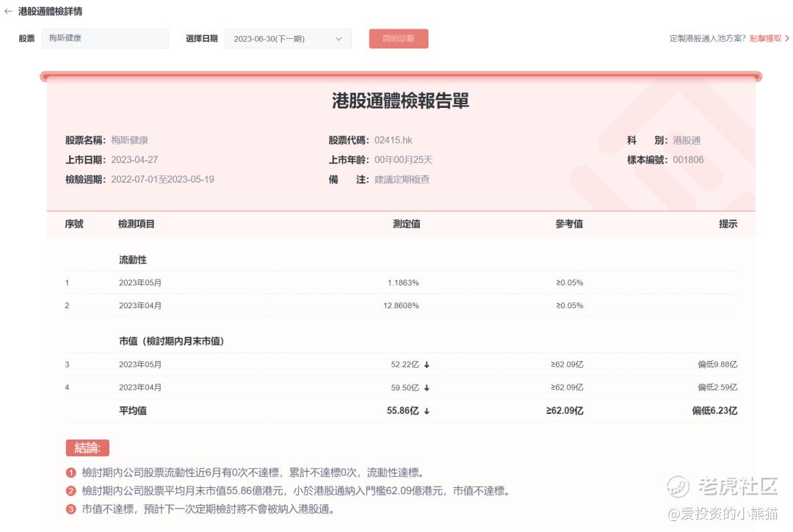Click the 檢測項目 column header
This screenshot has width=793, height=532.
click(136, 224)
